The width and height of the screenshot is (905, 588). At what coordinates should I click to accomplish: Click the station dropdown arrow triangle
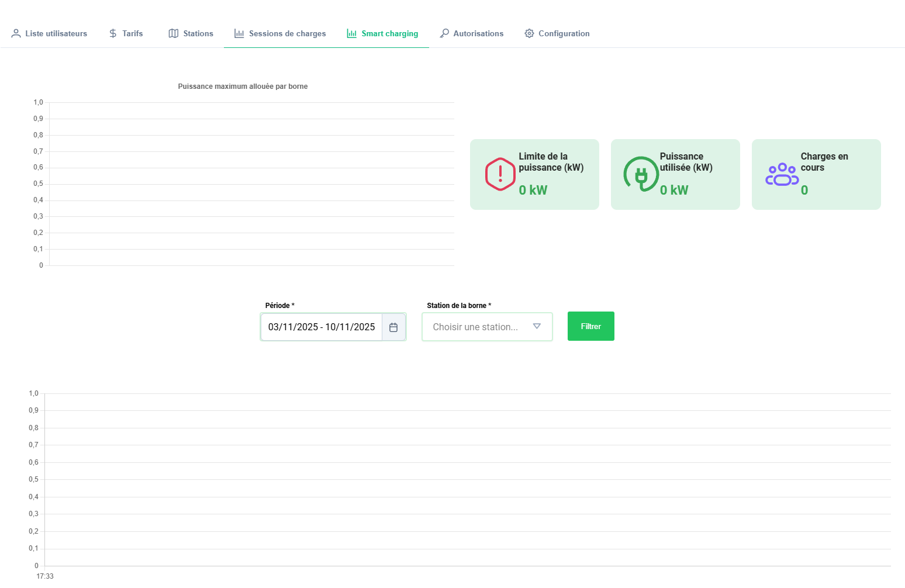tap(537, 327)
